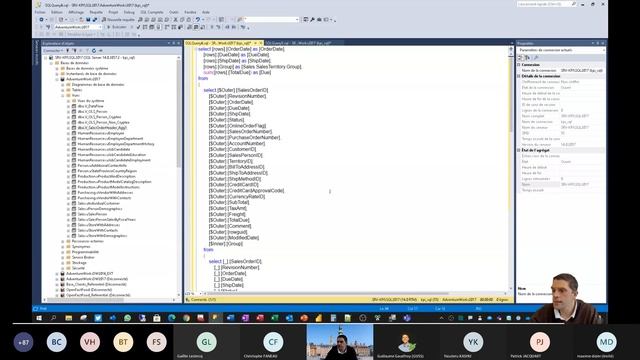Click the Alphabetical sort icon in Properties

527,58
